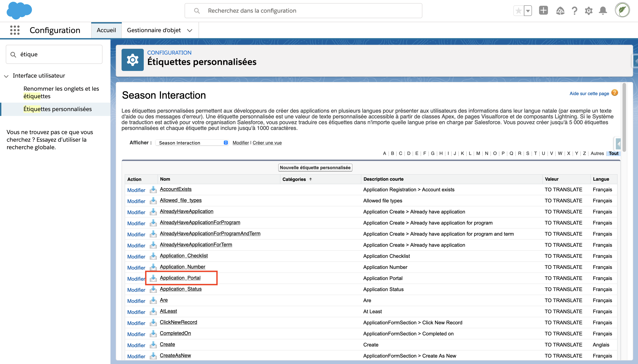Open the global actions plus icon
The width and height of the screenshot is (638, 364).
click(543, 10)
